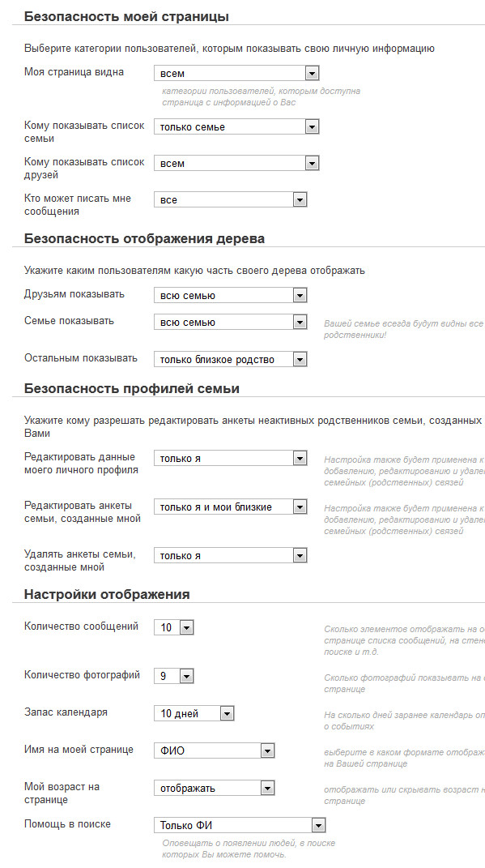
Task: Expand 'Кто может писать мне сообщения' dropdown
Action: pos(231,200)
